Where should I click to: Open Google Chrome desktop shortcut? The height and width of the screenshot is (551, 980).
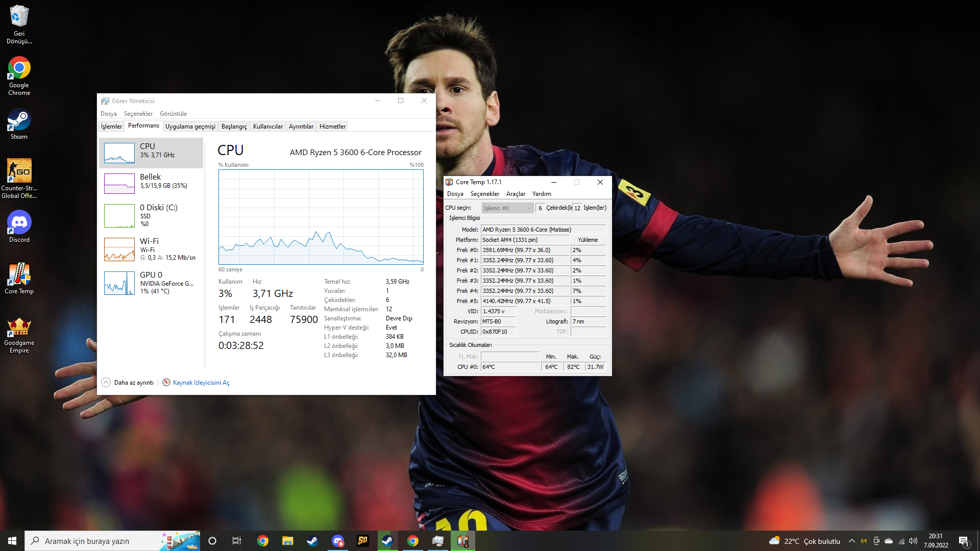coord(19,76)
